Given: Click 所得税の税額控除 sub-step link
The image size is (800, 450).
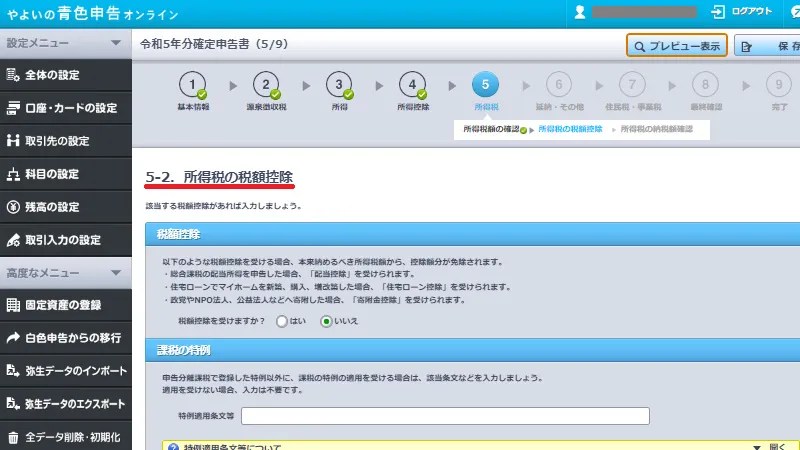Looking at the screenshot, I should [x=570, y=129].
